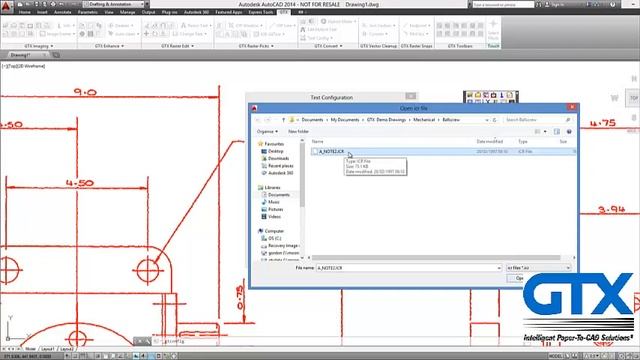
Task: Expand the GTX Imaging panel
Action: coord(39,46)
